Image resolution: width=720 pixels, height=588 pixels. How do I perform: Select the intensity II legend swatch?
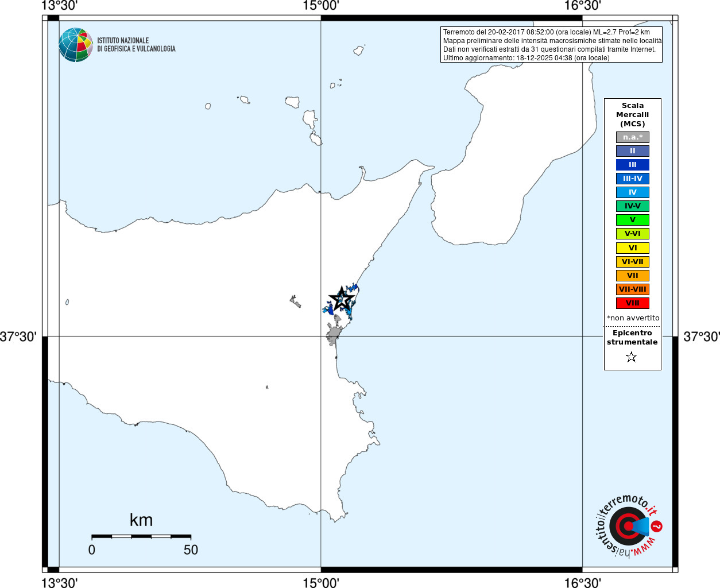(632, 151)
